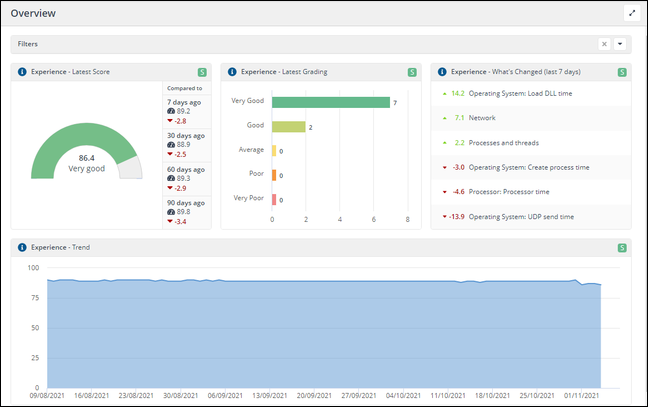Select the 7 days ago comparison
The width and height of the screenshot is (648, 407).
pyautogui.click(x=185, y=102)
